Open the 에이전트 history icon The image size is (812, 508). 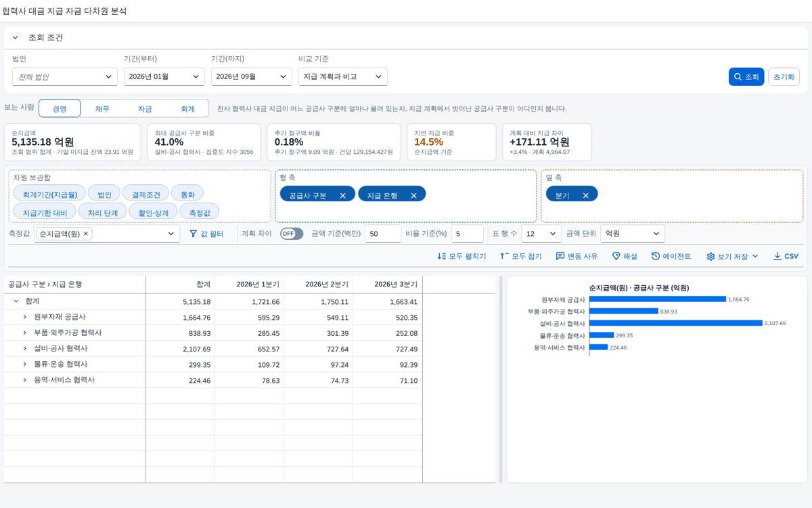(656, 256)
